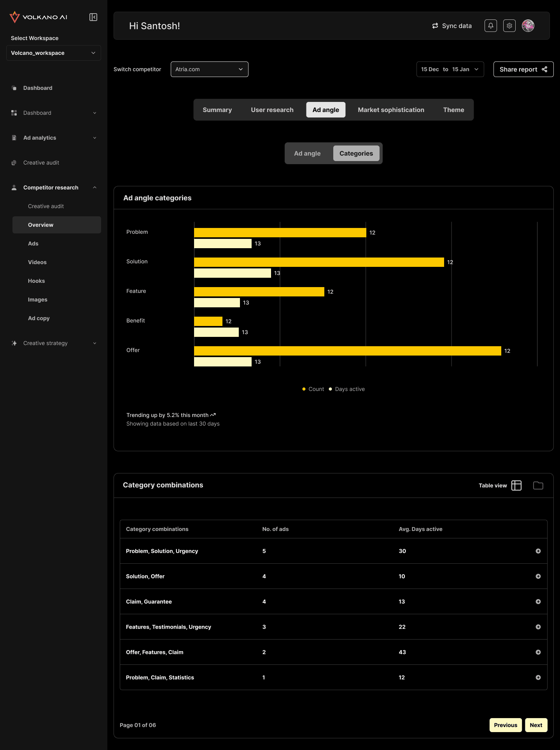Screen dimensions: 560x750
Task: Collapse the Competitor research chevron
Action: click(94, 187)
